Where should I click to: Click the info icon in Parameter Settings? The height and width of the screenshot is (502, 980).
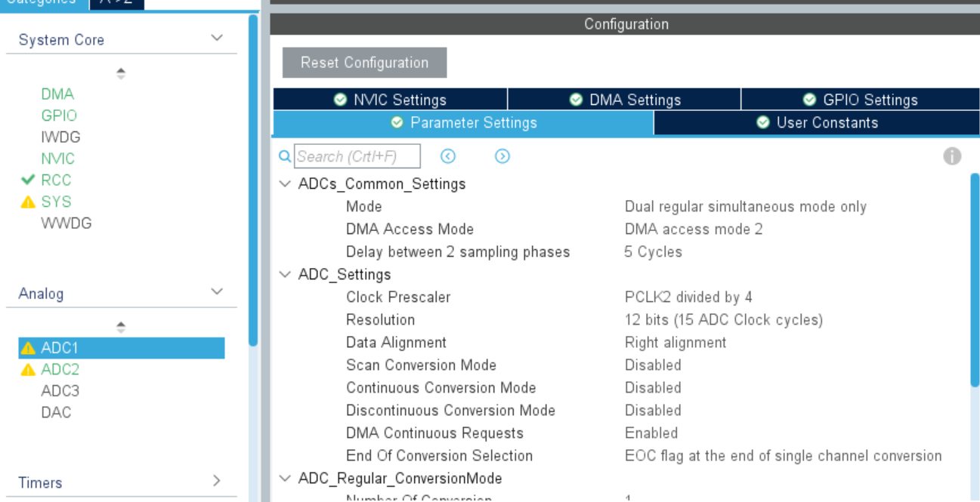[x=952, y=156]
